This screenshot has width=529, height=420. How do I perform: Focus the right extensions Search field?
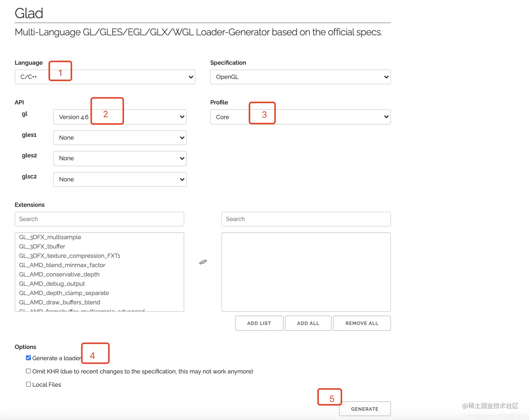[306, 219]
